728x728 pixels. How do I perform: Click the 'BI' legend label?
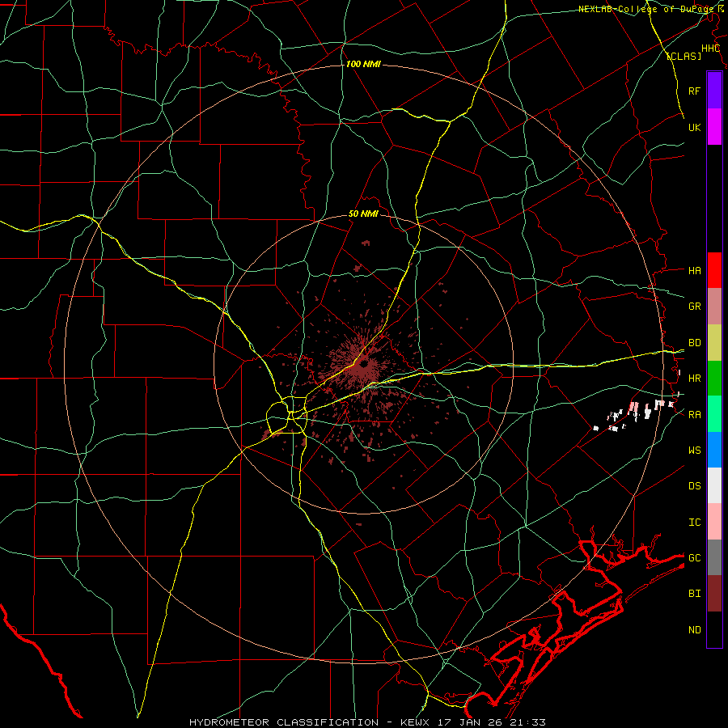(x=694, y=594)
